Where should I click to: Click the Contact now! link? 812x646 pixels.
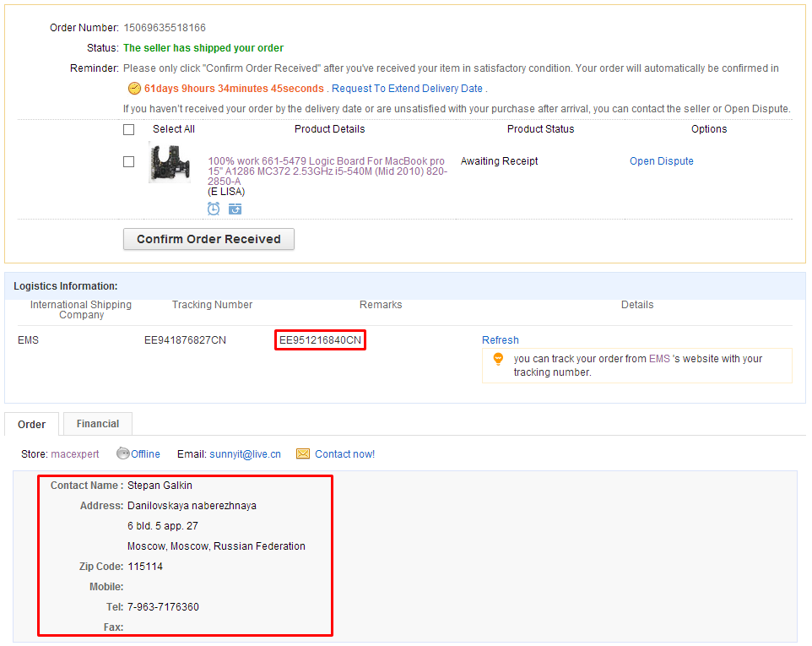(344, 454)
